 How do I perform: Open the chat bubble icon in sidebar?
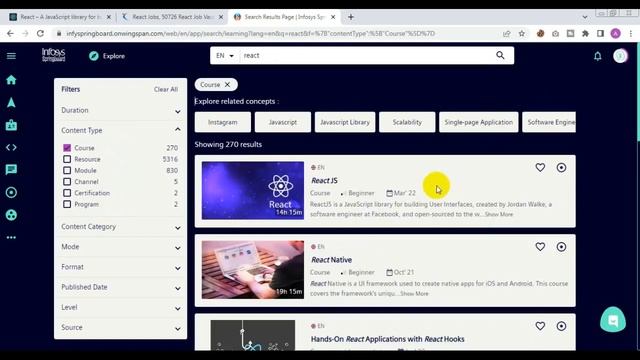tap(11, 169)
